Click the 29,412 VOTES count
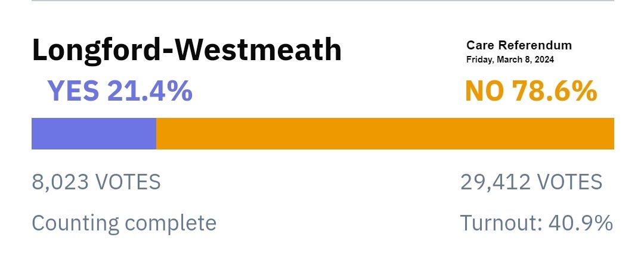The image size is (644, 262). [x=531, y=182]
